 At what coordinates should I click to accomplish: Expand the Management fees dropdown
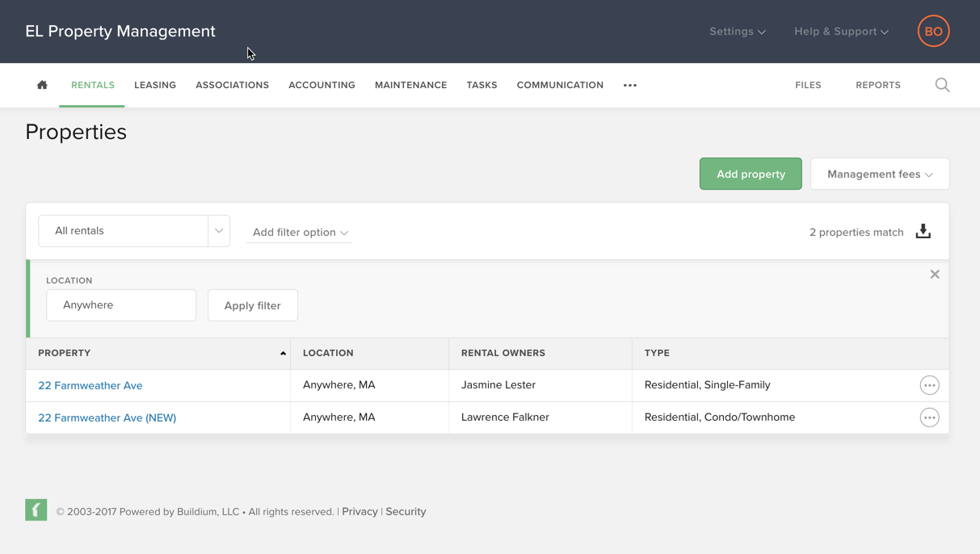click(x=879, y=174)
